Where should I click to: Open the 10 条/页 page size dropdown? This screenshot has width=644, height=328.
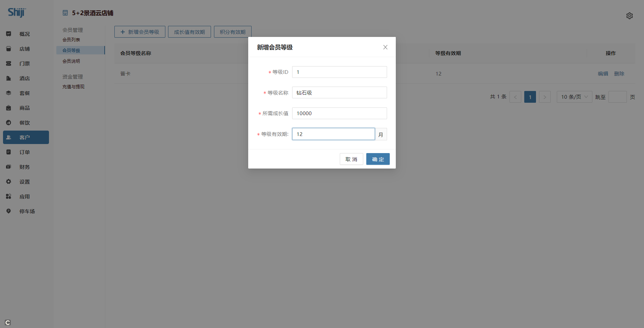click(574, 97)
